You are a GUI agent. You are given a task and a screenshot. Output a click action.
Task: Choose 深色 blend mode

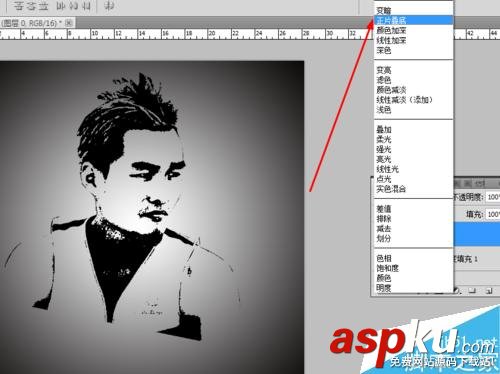pos(413,50)
